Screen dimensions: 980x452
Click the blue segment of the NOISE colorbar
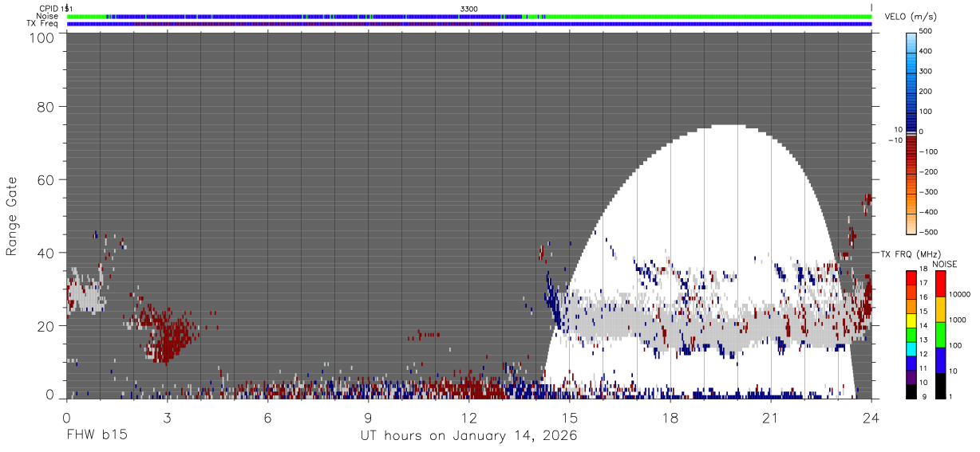[939, 360]
